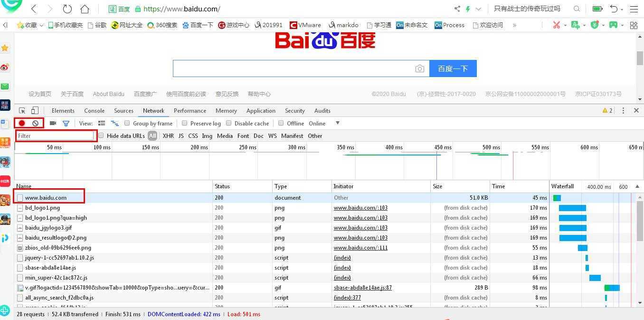Screen dimensions: 644x320
Task: Open the scissors tool dropdown arrow
Action: pyautogui.click(x=565, y=25)
